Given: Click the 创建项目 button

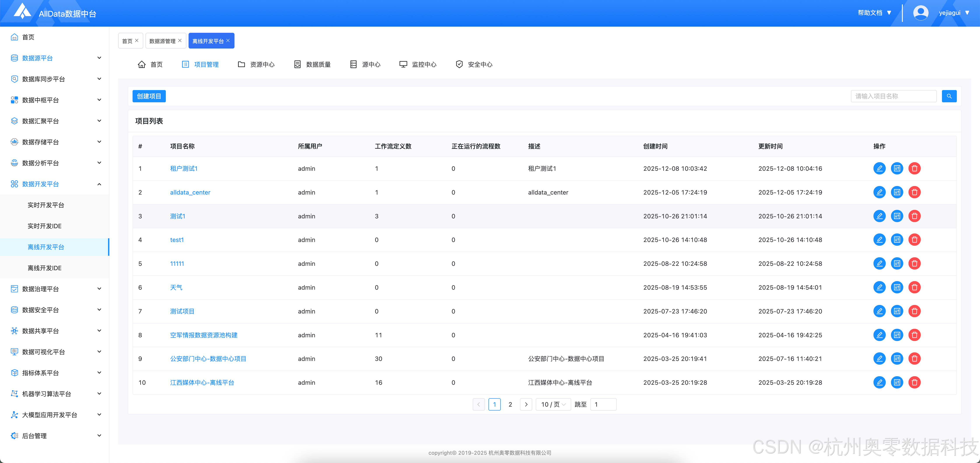Looking at the screenshot, I should [149, 96].
